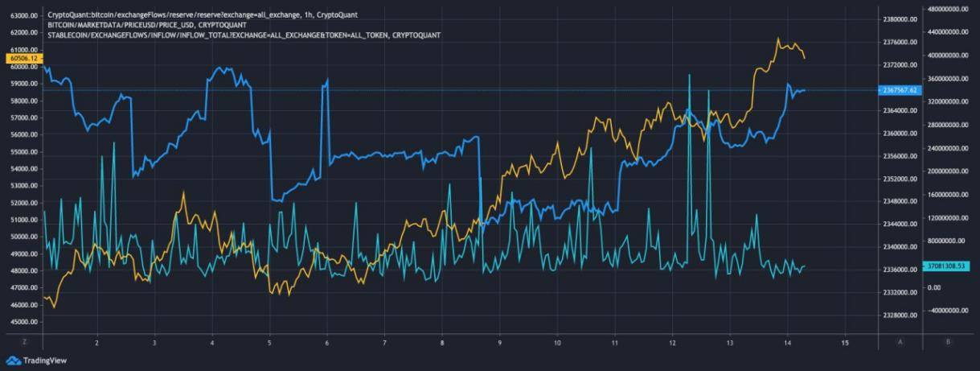Image resolution: width=980 pixels, height=371 pixels.
Task: Click the blue 2367567.62 reserve value label
Action: (x=900, y=90)
